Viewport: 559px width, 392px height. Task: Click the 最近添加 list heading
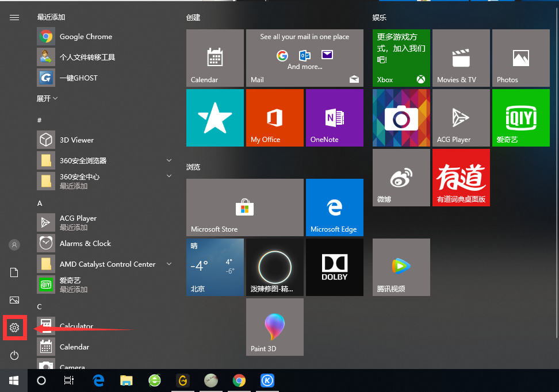(51, 17)
